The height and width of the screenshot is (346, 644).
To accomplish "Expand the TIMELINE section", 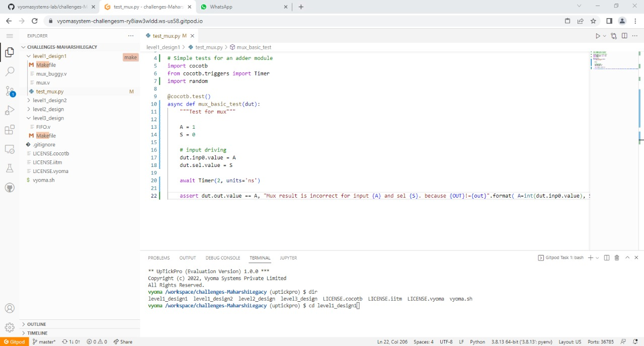I will tap(37, 333).
